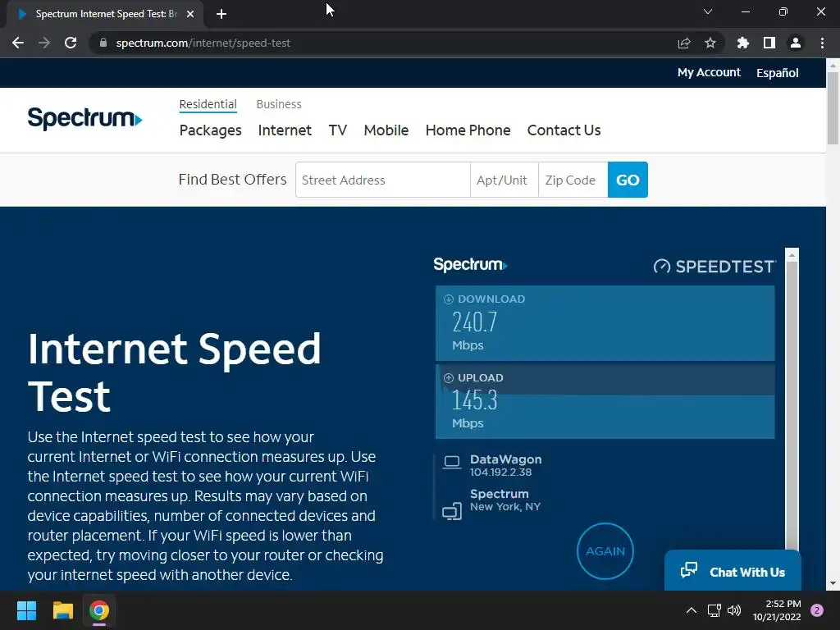Screen dimensions: 840x630
Task: Click the Apt/Unit field
Action: point(504,180)
